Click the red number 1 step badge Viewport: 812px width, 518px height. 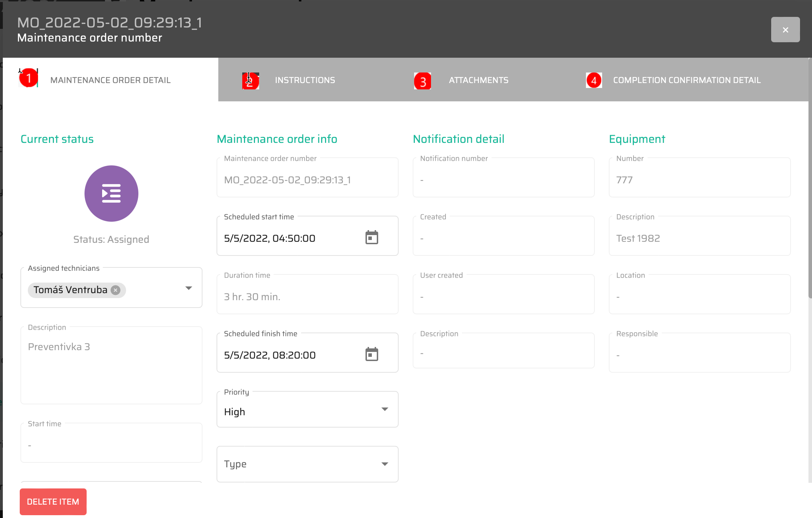[29, 78]
